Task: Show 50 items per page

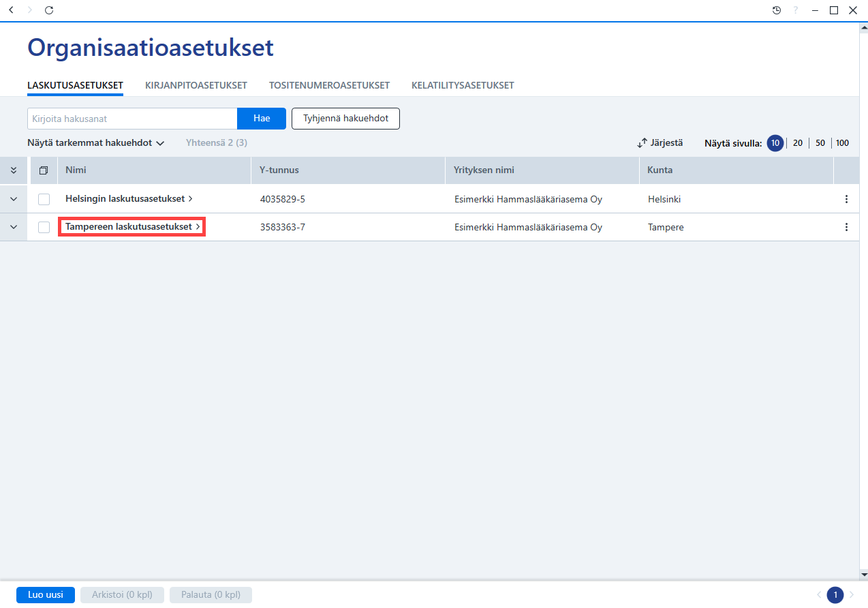Action: pyautogui.click(x=820, y=143)
